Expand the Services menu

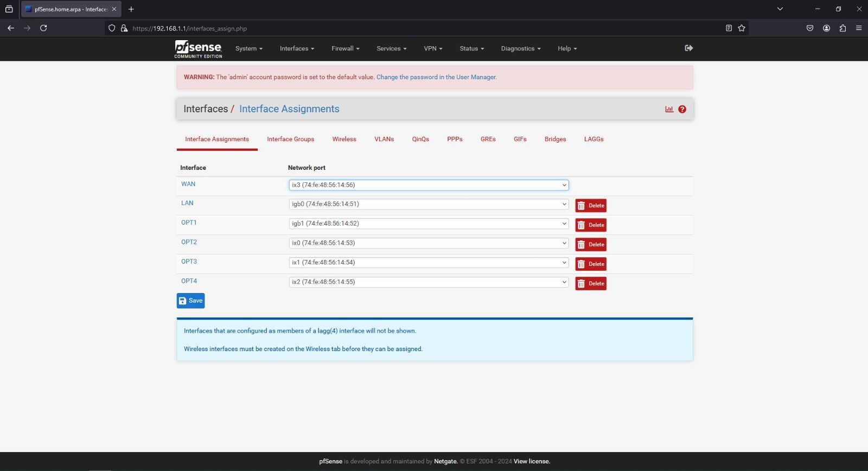coord(392,49)
